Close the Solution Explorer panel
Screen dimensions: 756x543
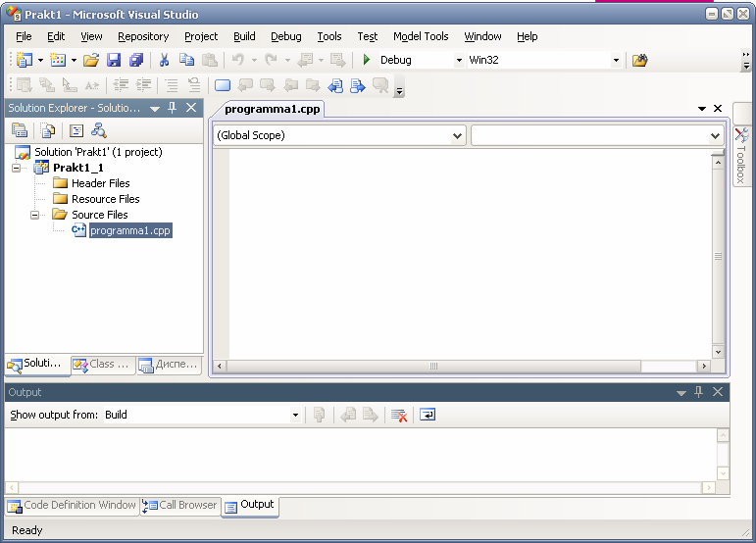tap(191, 108)
